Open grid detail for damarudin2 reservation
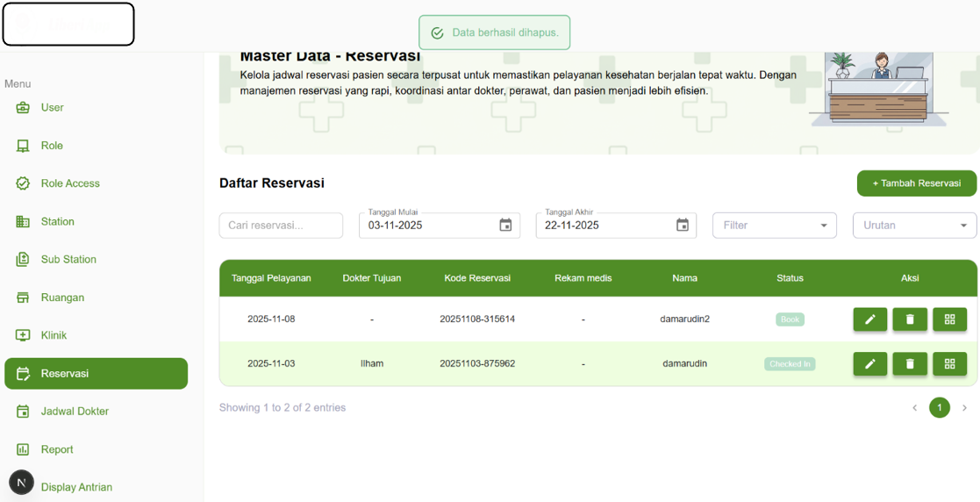Screen dimensions: 980x502 (950, 319)
